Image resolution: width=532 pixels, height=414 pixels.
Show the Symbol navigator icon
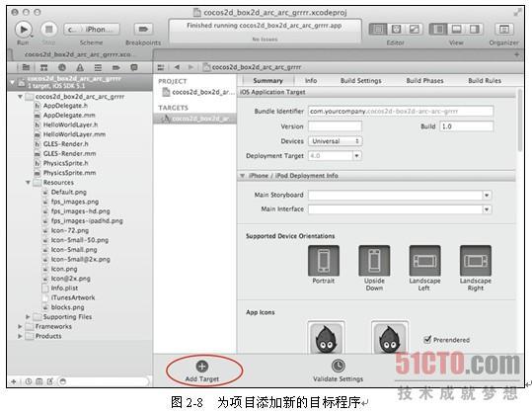click(x=43, y=67)
